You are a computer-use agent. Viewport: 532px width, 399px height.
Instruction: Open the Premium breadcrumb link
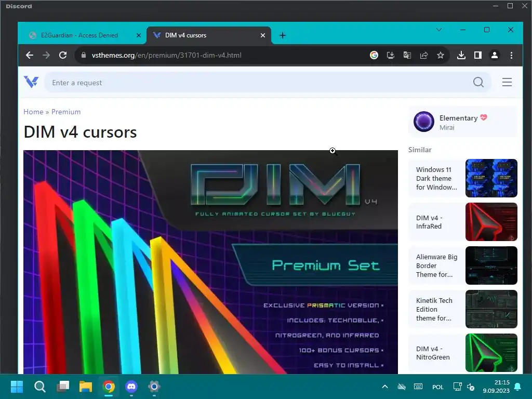[x=66, y=112]
